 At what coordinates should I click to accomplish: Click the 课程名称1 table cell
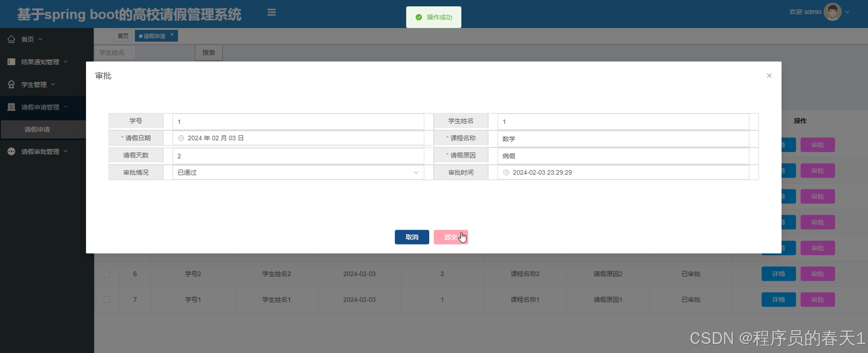point(525,300)
